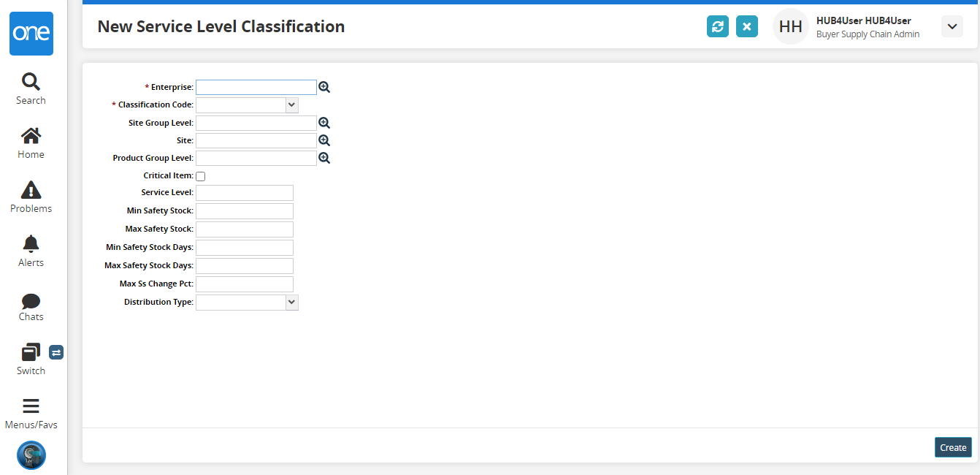
Task: Toggle the Critical Item checkbox
Action: pos(201,176)
